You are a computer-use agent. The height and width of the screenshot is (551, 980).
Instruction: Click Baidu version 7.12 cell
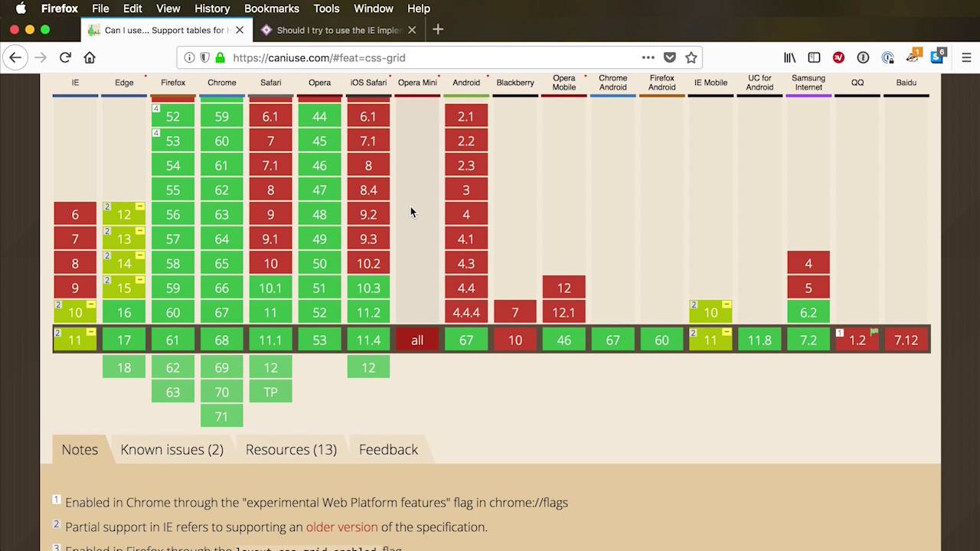click(906, 340)
